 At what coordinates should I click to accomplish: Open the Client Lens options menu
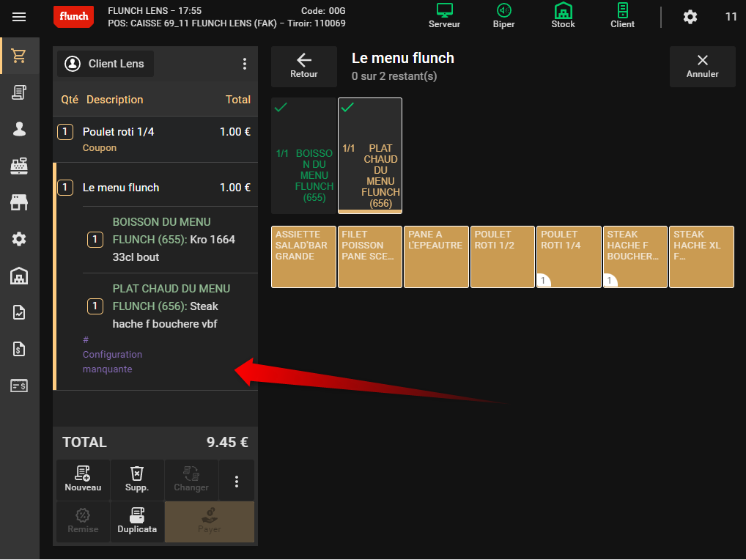(x=245, y=64)
